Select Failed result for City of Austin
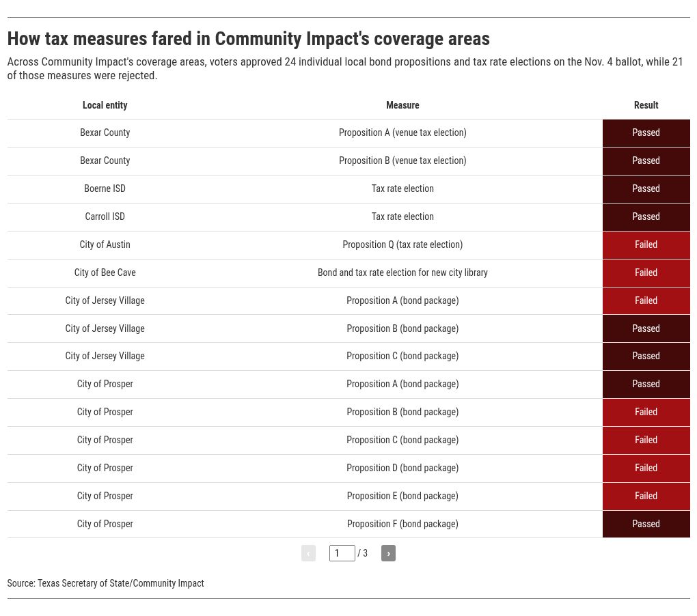 coord(646,244)
